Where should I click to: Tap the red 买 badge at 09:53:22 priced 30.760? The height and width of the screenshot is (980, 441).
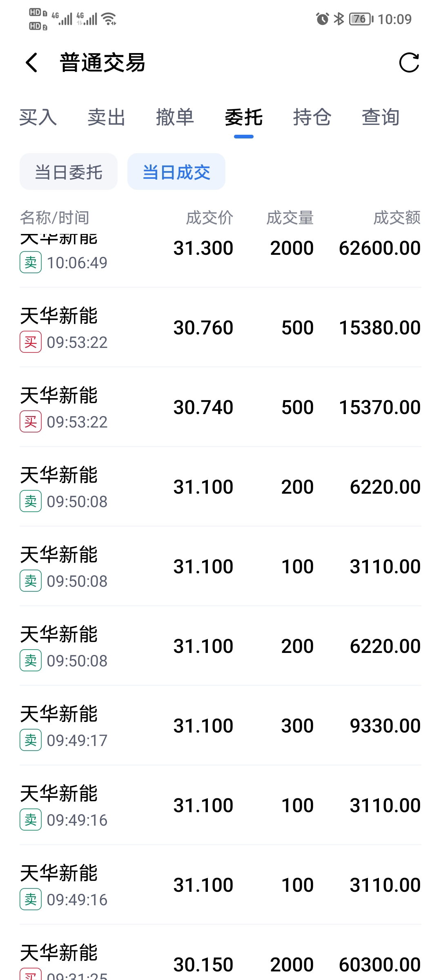click(31, 342)
